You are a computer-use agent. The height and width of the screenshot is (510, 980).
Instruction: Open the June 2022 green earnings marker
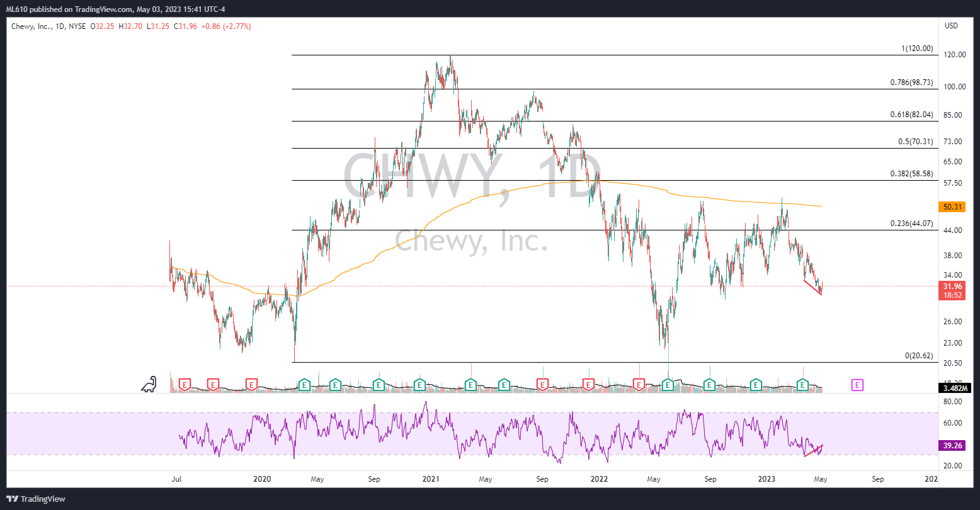[x=668, y=383]
